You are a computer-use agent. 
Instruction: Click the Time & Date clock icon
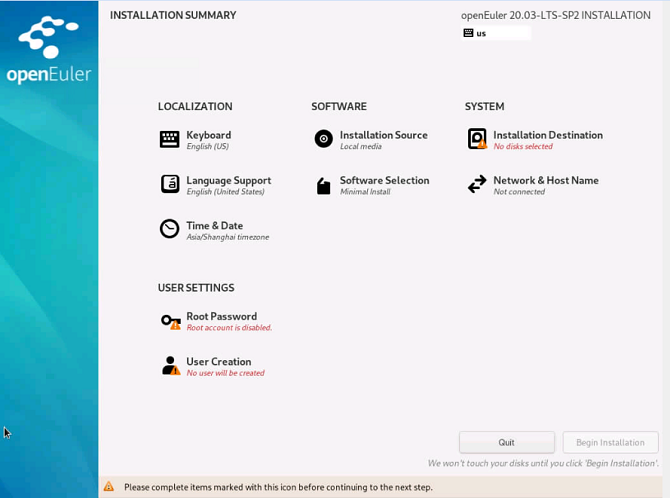pyautogui.click(x=170, y=229)
